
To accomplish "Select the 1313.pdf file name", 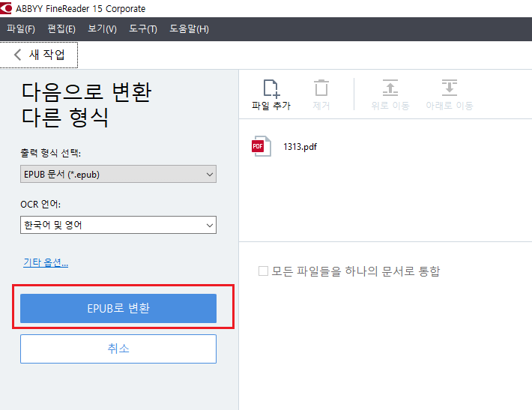I will tap(300, 147).
